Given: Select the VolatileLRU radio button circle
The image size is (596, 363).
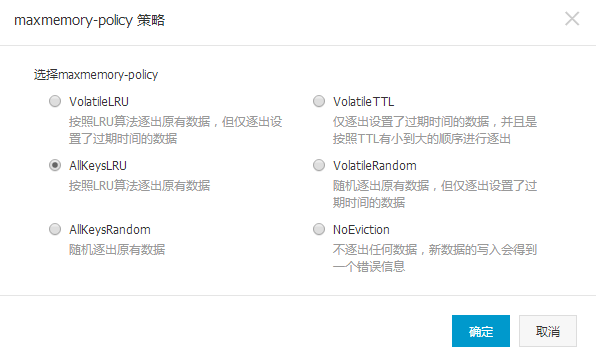Looking at the screenshot, I should [55, 101].
